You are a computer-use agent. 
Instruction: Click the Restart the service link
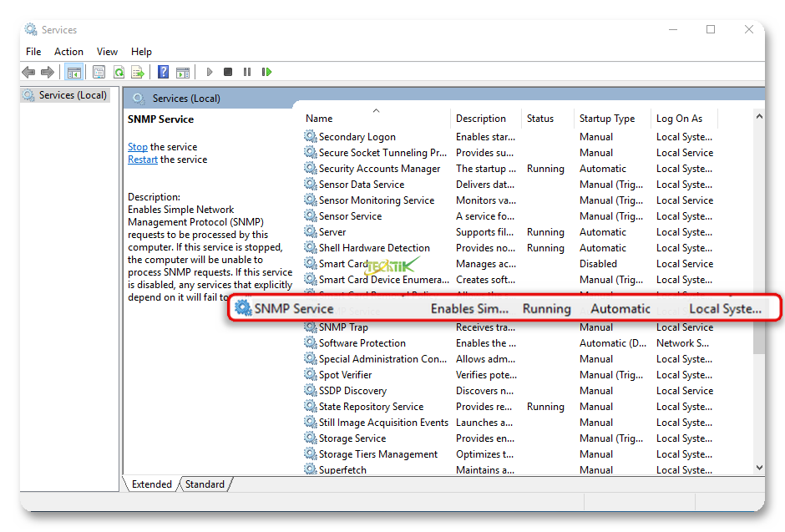142,160
